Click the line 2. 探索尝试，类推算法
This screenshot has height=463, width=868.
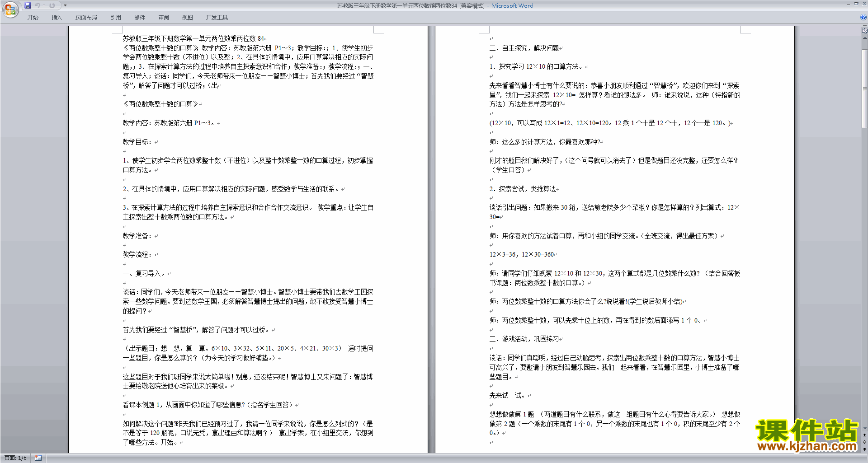[523, 189]
